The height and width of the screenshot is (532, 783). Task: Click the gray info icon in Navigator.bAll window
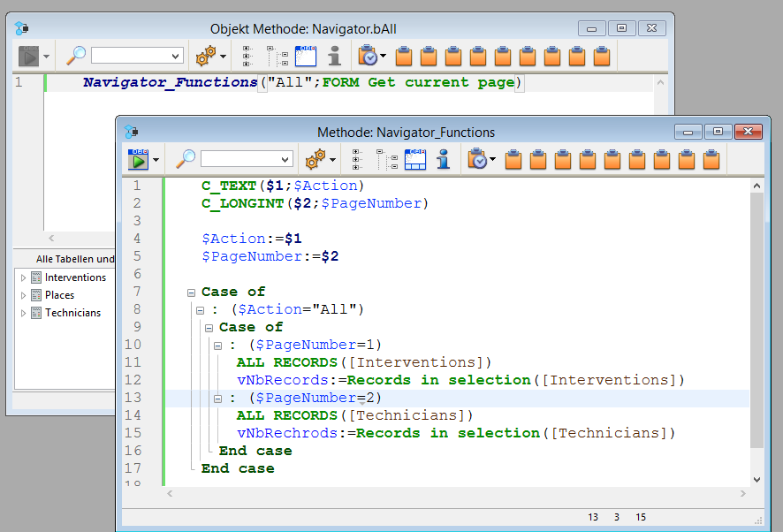click(x=334, y=57)
